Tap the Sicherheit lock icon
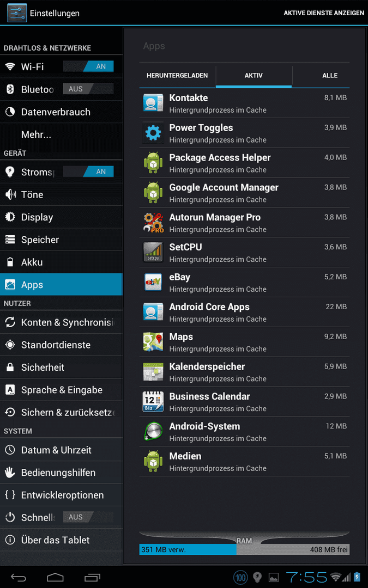The image size is (368, 588). 10,367
